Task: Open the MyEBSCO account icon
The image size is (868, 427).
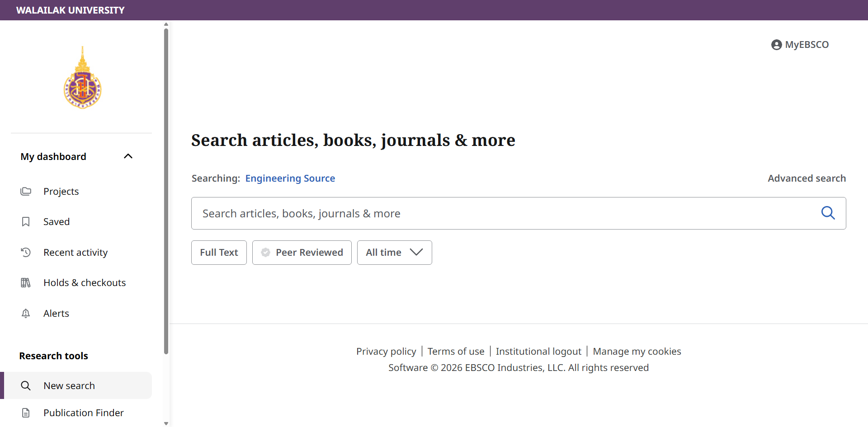Action: point(776,45)
